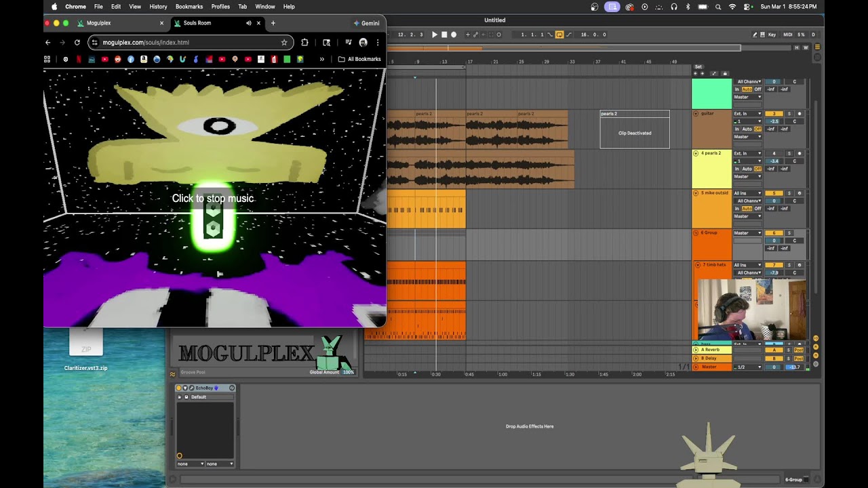Switch to the Mogulplex tab
Image resolution: width=868 pixels, height=488 pixels.
coord(121,23)
